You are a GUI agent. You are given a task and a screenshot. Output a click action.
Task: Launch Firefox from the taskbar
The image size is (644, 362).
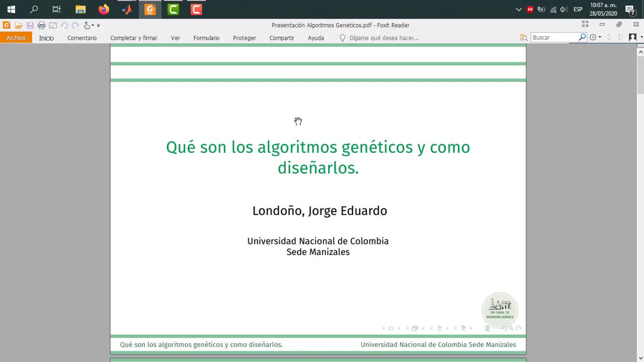104,9
